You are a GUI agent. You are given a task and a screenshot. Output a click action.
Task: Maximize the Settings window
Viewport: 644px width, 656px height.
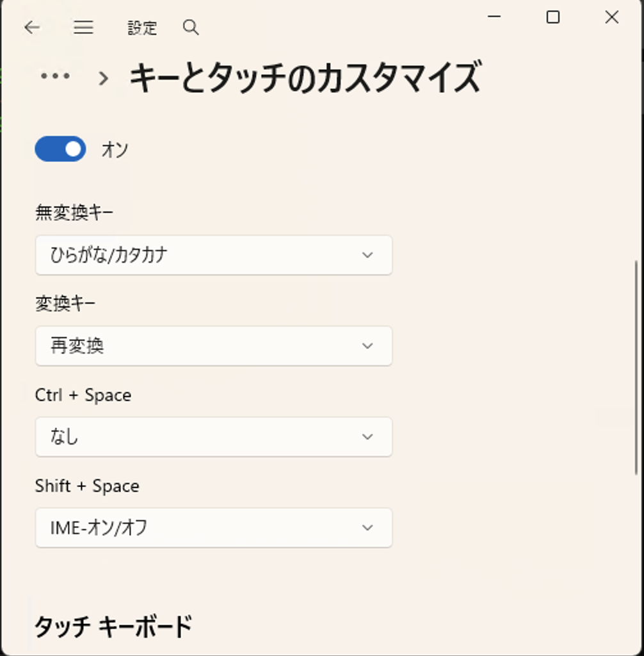tap(552, 17)
